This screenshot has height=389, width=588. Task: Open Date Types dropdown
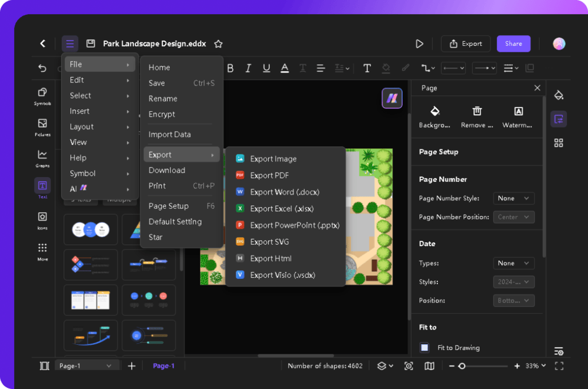[x=513, y=263]
